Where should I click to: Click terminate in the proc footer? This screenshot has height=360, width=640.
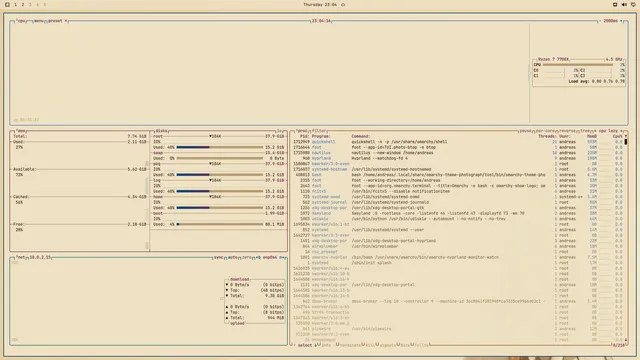click(350, 345)
